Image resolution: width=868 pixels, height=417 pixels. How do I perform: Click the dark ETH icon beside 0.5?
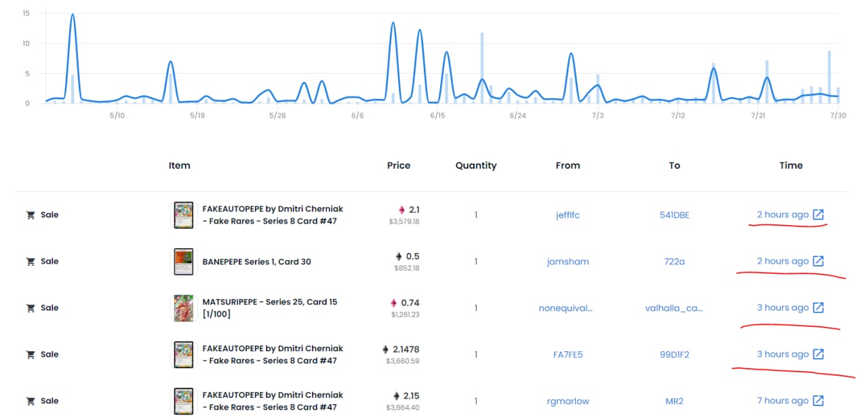(x=399, y=256)
